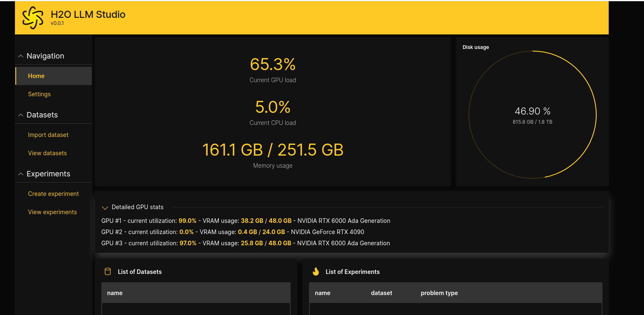644x315 pixels.
Task: Click the database icon beside List of Datasets
Action: click(x=108, y=272)
